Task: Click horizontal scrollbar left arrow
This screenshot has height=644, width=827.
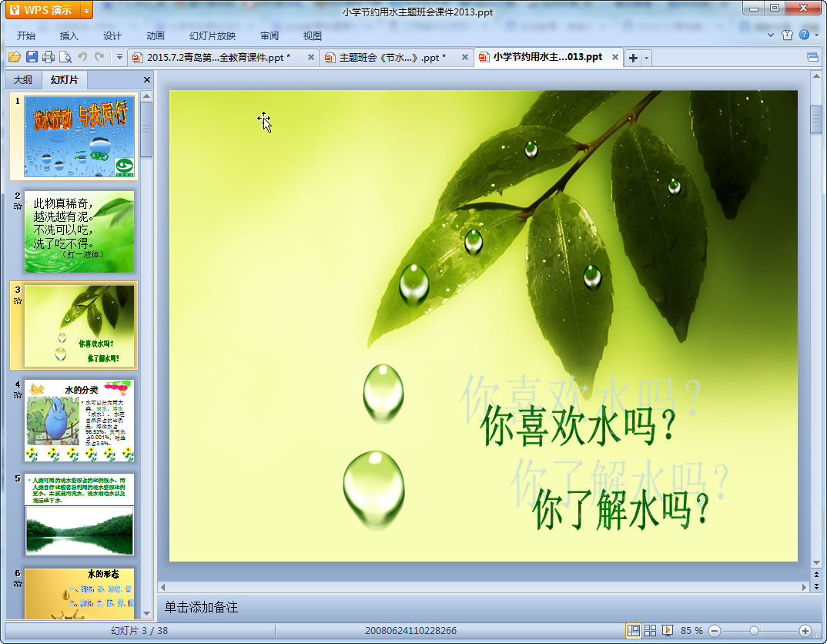Action: point(163,587)
